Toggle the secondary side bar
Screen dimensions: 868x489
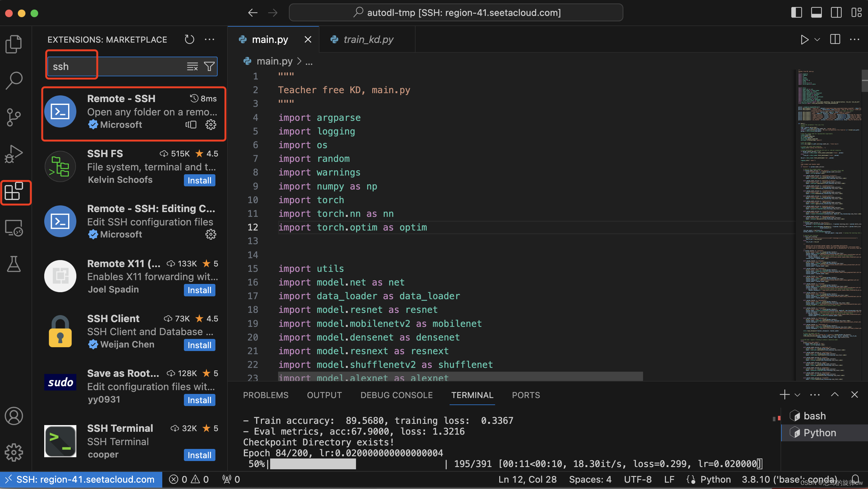(x=836, y=12)
